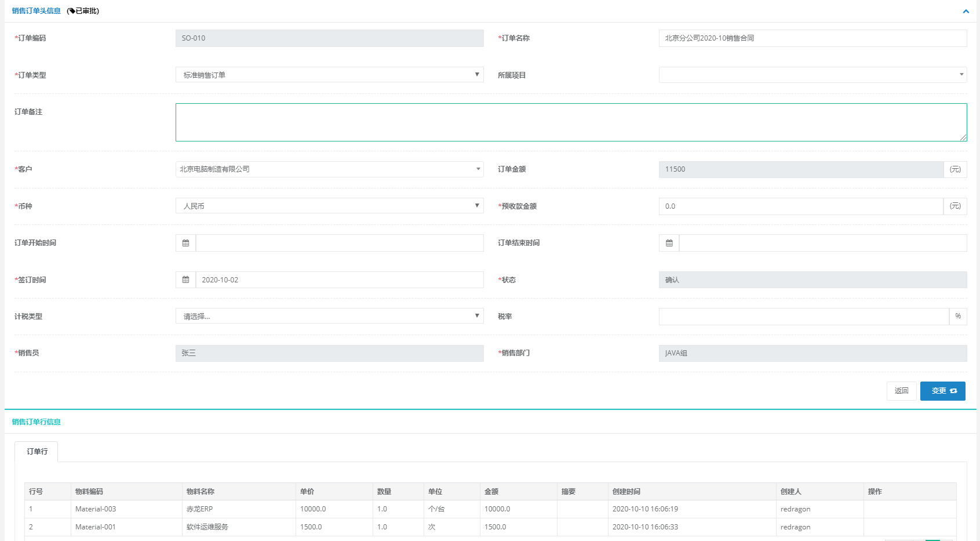
Task: Select the Material-003 order row
Action: click(96, 509)
